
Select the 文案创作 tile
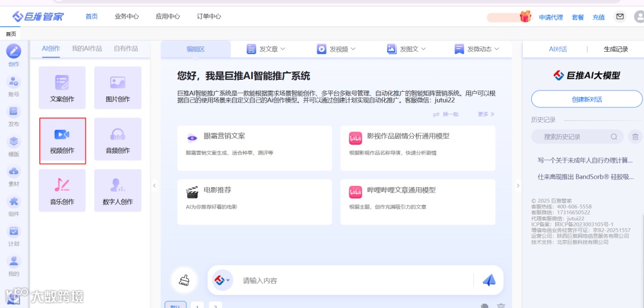62,88
